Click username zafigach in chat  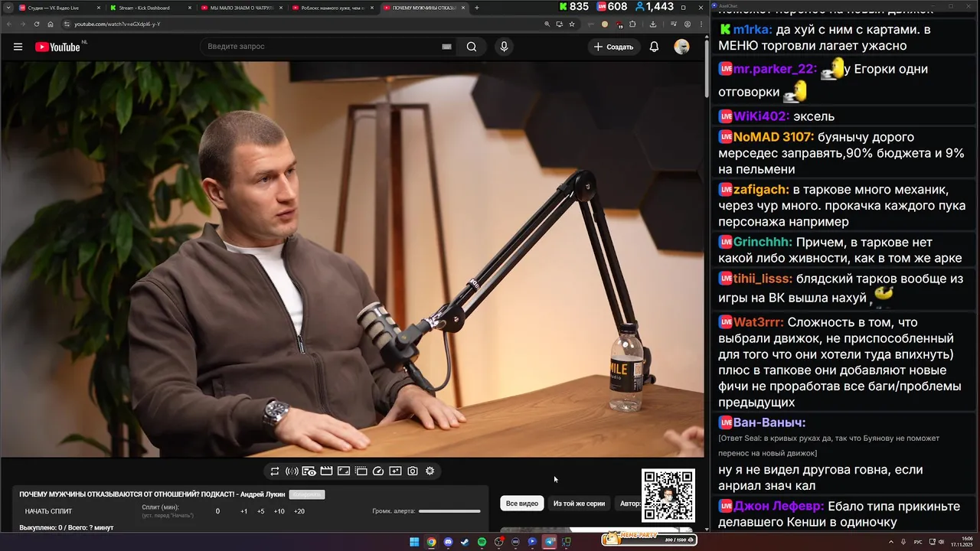pos(759,189)
